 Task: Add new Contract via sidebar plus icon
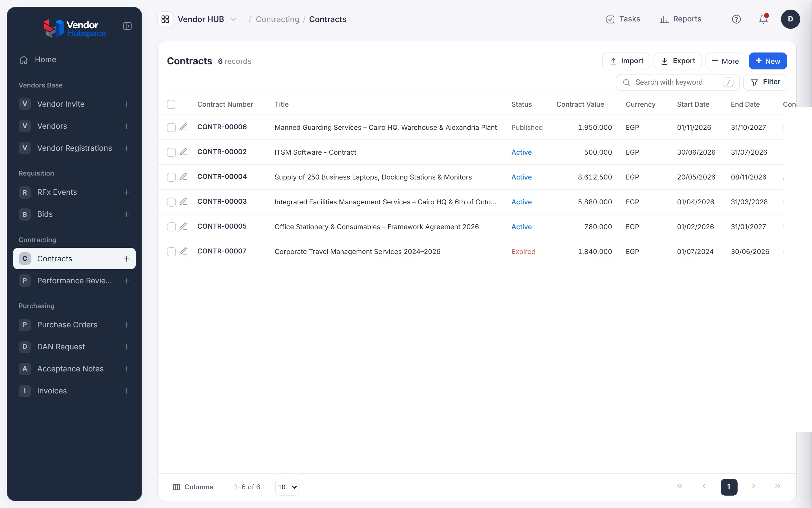127,259
